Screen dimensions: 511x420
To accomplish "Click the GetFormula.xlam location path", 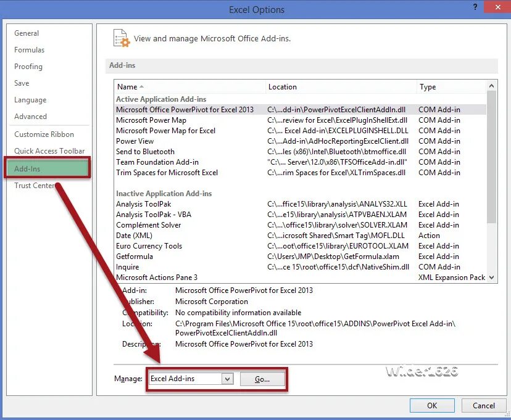I will [x=333, y=256].
